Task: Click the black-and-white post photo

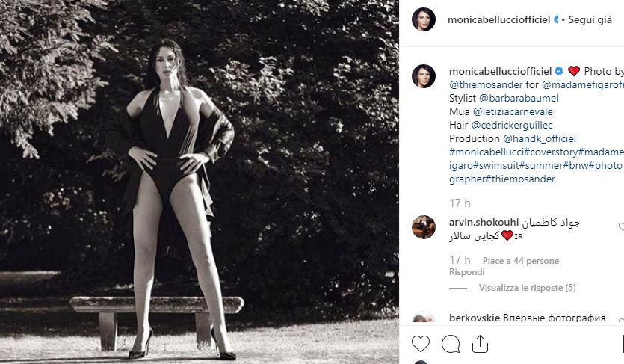Action: point(200,182)
